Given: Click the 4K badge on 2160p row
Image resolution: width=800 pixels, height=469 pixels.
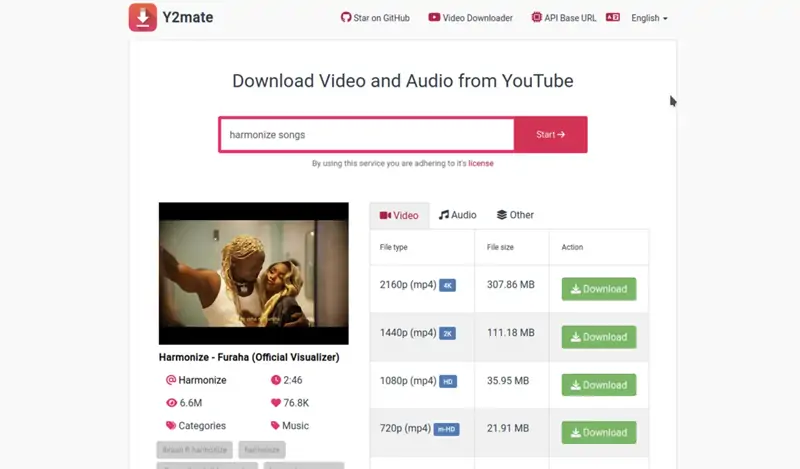Looking at the screenshot, I should coord(447,285).
